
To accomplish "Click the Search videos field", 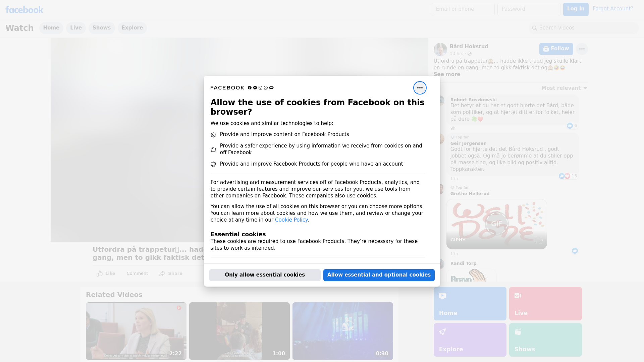I will tap(584, 28).
